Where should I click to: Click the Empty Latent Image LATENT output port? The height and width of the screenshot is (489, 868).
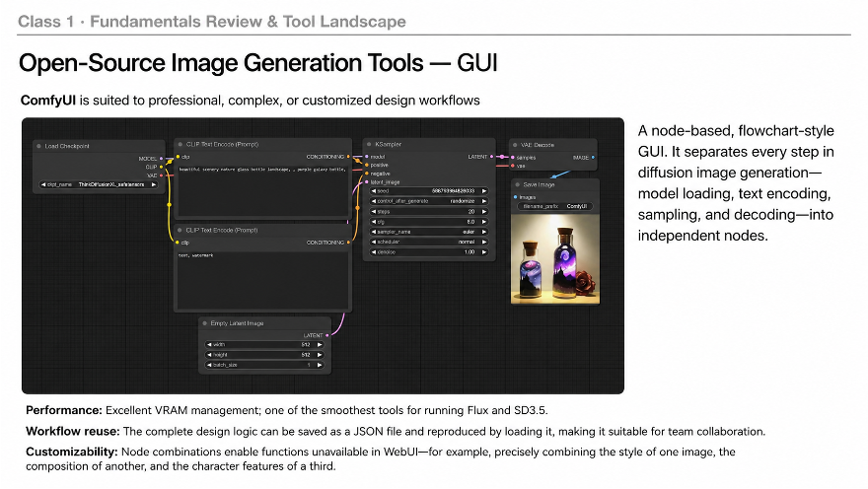point(327,335)
